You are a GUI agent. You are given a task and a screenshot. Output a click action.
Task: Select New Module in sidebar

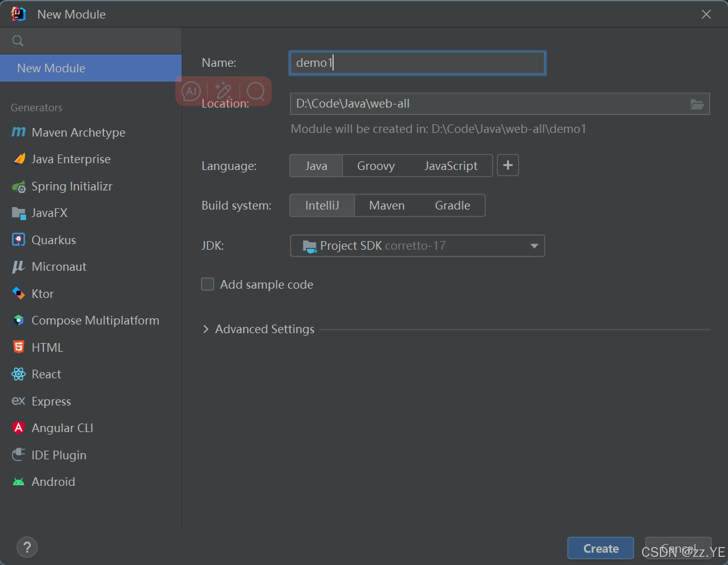coord(91,68)
